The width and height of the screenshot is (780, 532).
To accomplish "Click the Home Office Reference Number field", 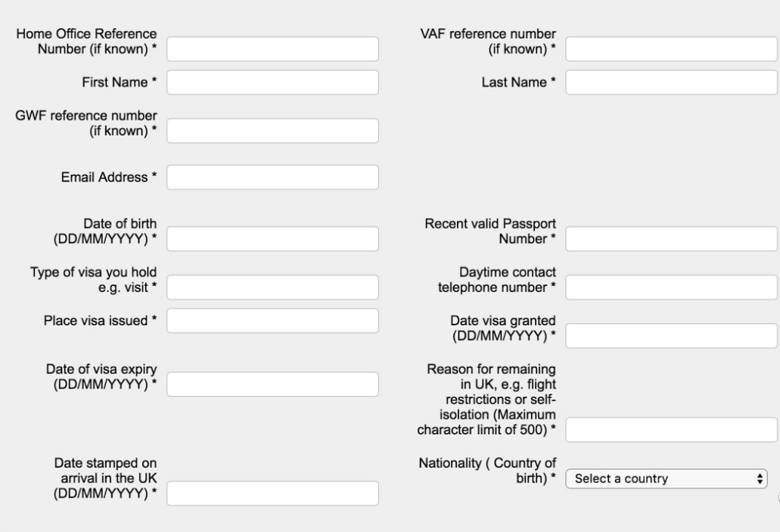I will coord(272,49).
